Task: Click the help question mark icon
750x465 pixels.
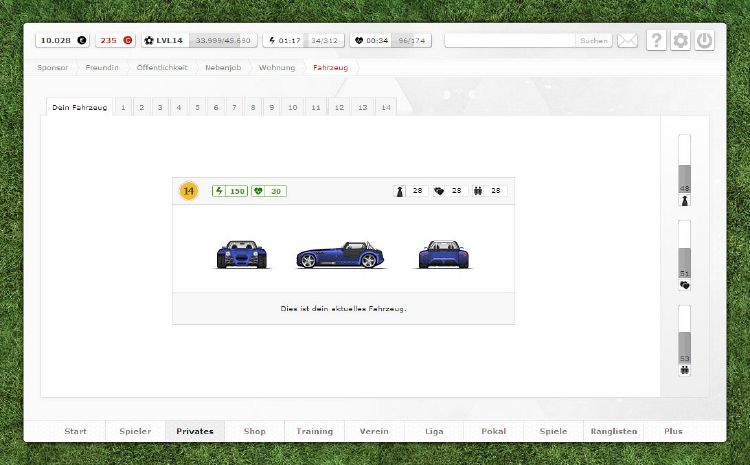Action: [x=656, y=41]
